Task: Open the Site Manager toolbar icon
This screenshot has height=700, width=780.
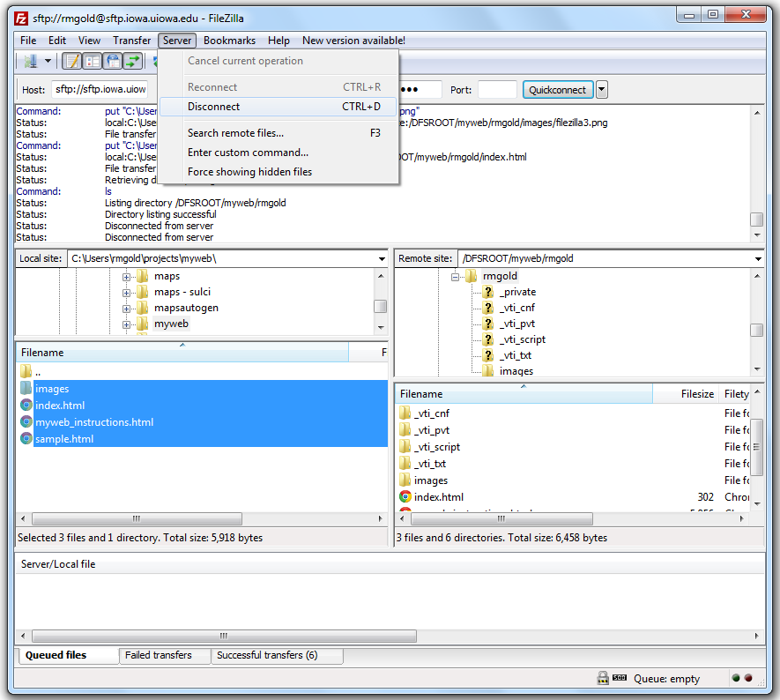Action: pos(30,61)
